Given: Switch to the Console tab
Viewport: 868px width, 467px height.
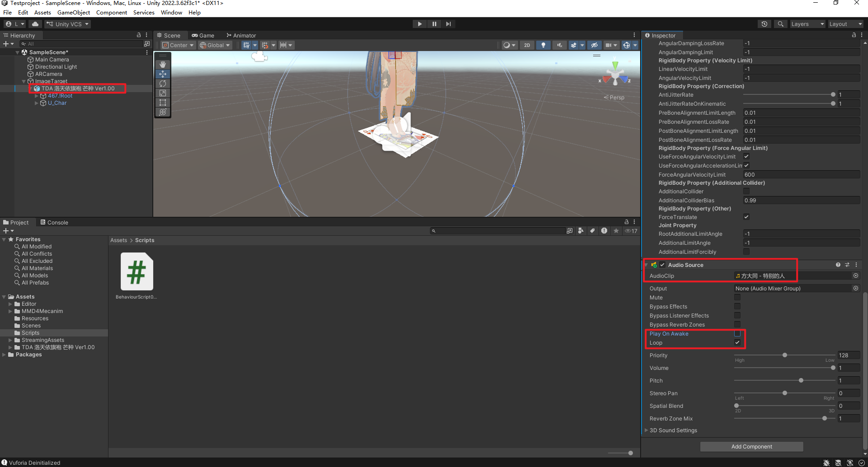Looking at the screenshot, I should click(54, 222).
